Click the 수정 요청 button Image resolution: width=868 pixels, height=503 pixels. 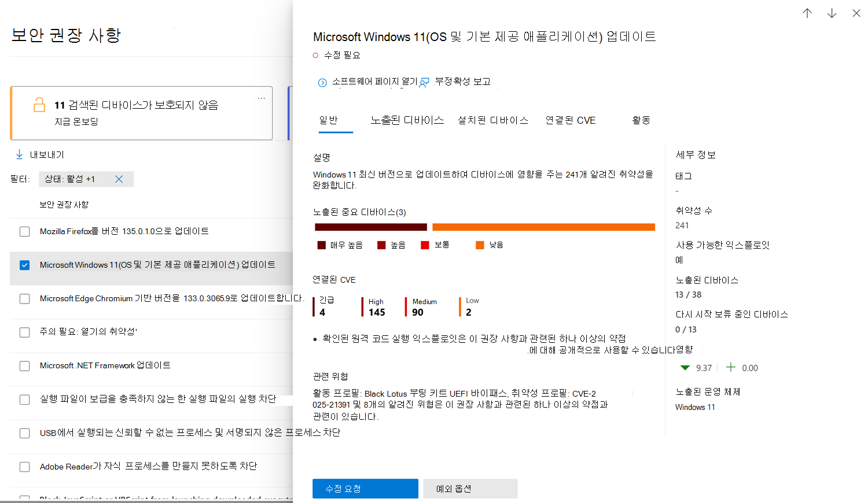click(x=365, y=489)
